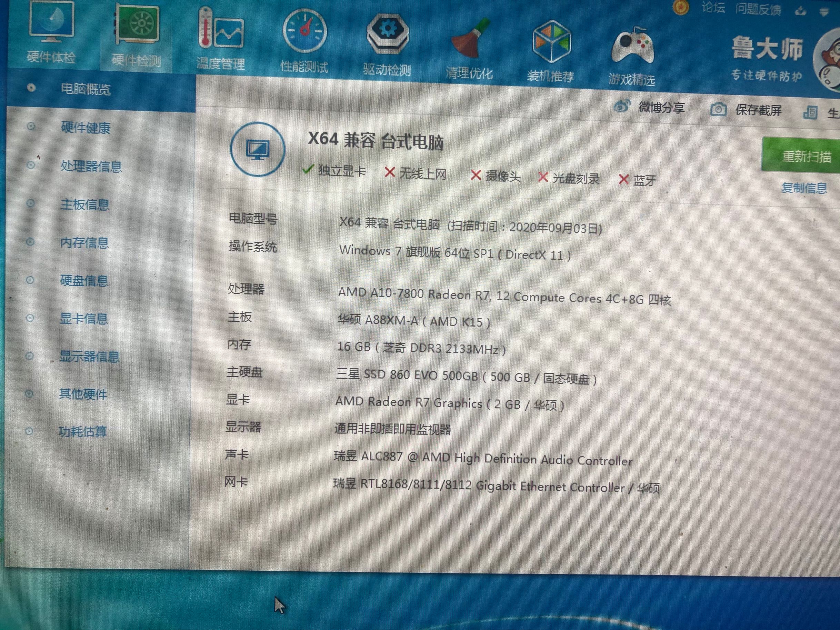Click the 通用非即插即用监视器 monitor value
This screenshot has height=630, width=840.
pos(393,429)
